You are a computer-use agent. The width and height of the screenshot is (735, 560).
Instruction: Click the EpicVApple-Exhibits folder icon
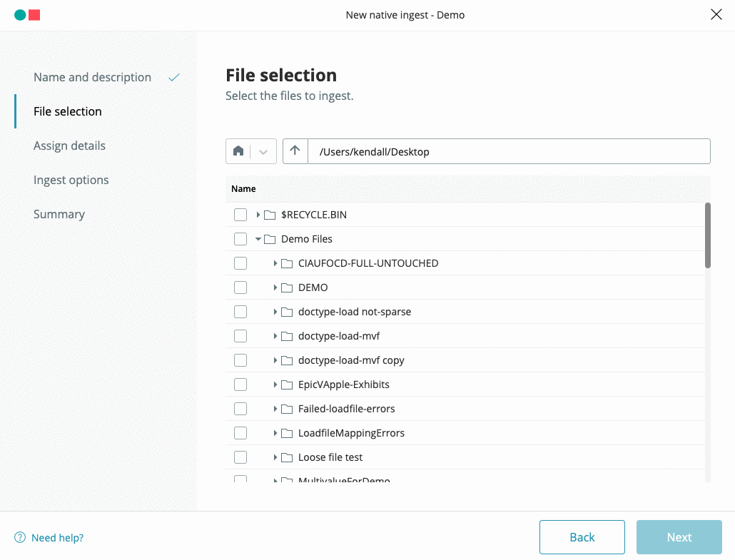tap(287, 385)
